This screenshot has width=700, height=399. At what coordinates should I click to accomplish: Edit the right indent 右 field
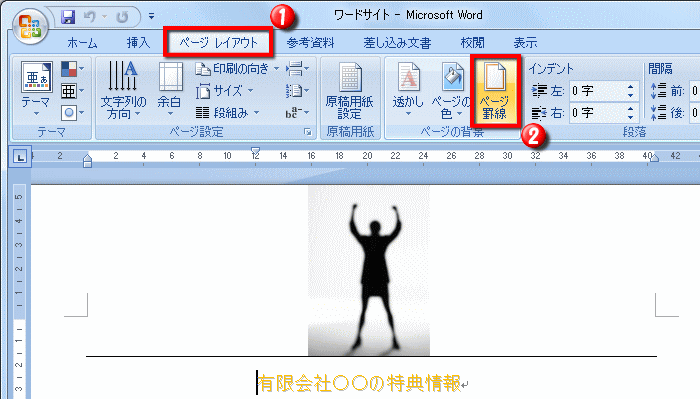tap(597, 113)
